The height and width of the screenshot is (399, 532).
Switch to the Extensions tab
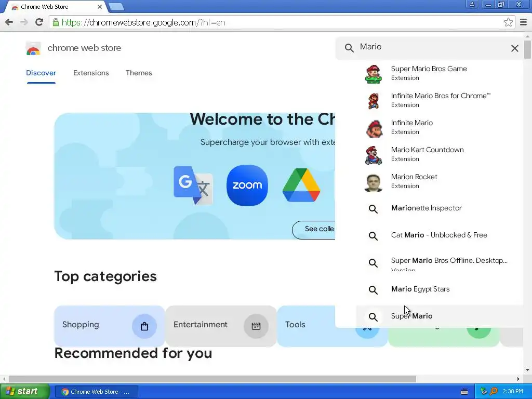click(x=91, y=73)
